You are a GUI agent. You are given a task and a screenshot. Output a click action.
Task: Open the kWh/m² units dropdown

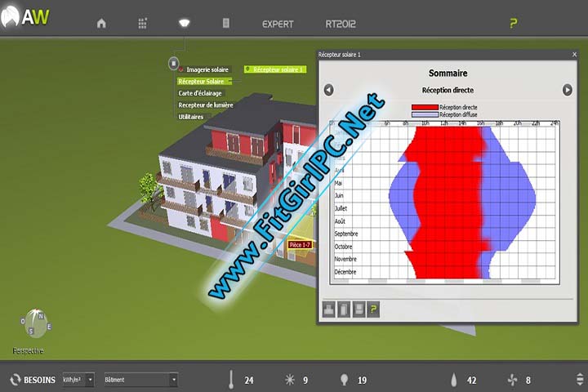78,380
